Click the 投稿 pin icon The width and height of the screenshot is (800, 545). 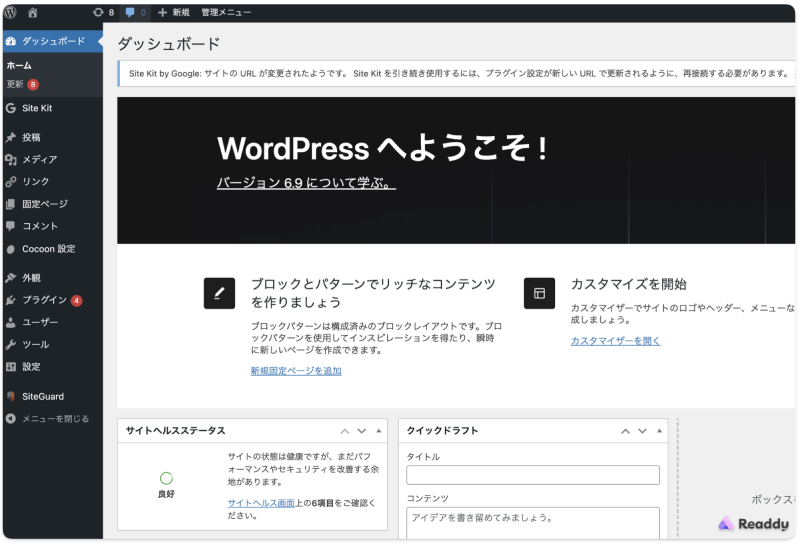[11, 137]
